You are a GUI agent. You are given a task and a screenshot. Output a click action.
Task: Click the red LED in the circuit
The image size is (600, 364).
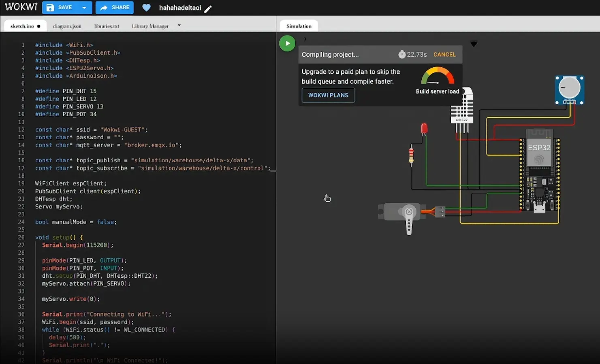pos(424,129)
